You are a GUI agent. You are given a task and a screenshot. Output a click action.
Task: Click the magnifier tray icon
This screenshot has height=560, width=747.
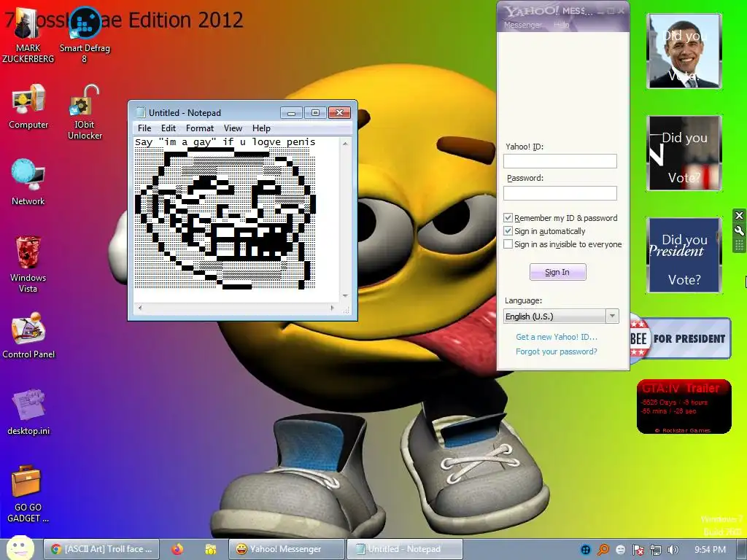[603, 550]
